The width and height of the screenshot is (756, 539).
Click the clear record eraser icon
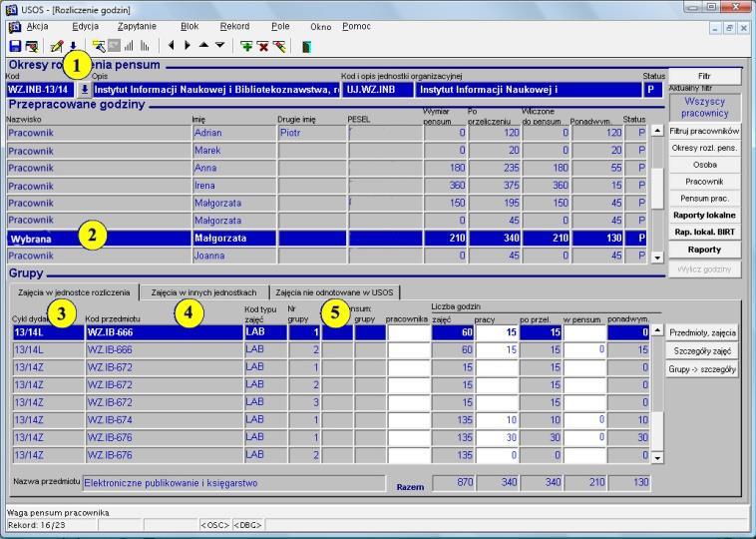pyautogui.click(x=279, y=46)
